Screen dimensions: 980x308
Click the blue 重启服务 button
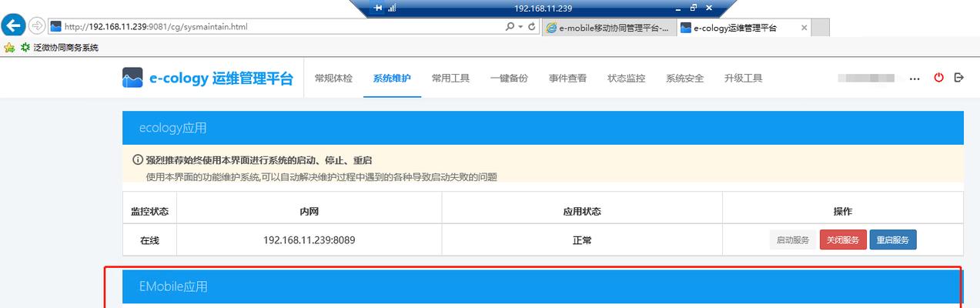[893, 240]
